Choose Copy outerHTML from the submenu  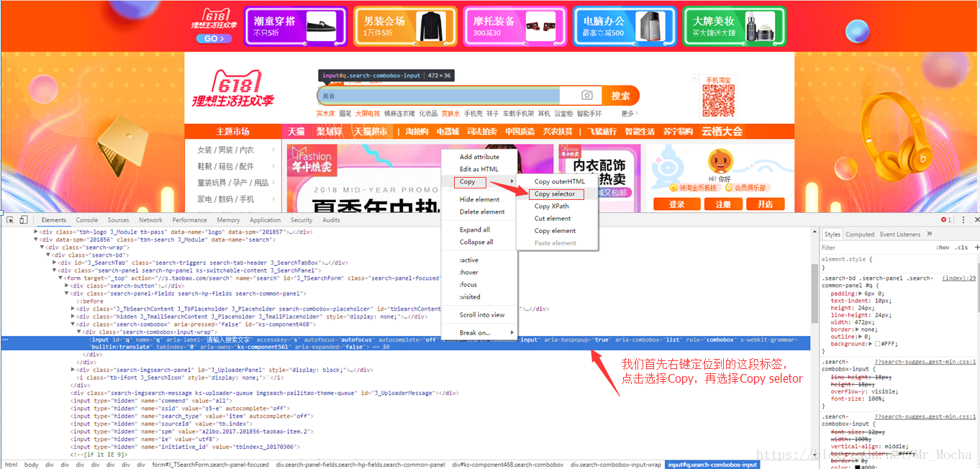click(557, 182)
